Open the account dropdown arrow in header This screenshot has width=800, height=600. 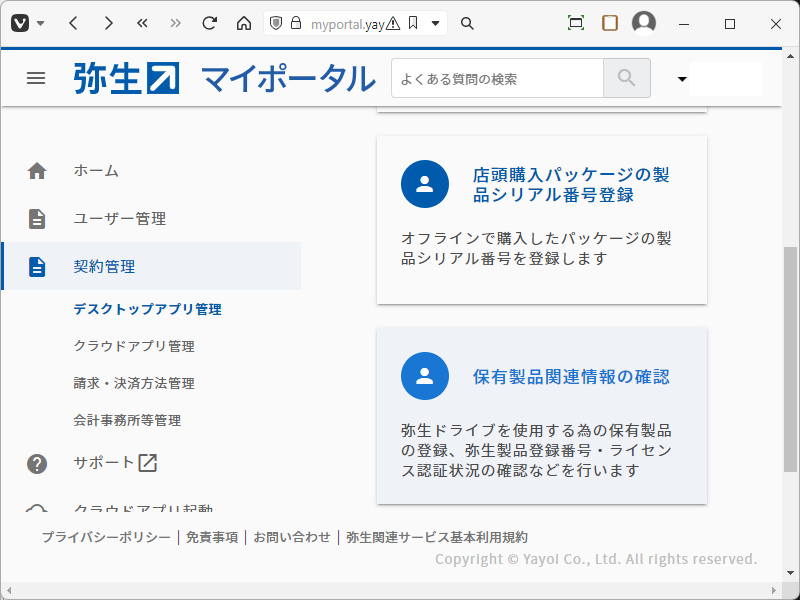click(682, 79)
